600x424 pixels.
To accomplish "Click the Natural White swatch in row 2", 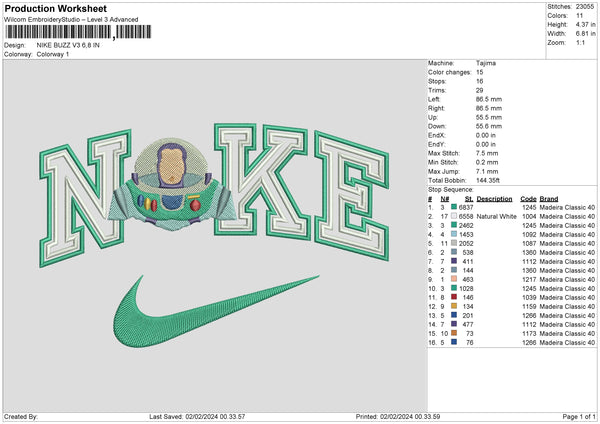I will pos(454,216).
